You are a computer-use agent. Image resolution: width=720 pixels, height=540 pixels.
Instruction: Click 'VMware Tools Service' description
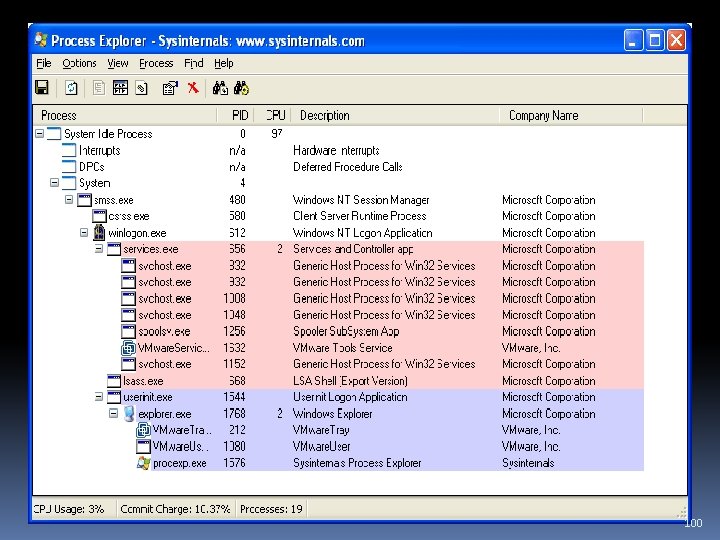click(x=343, y=348)
